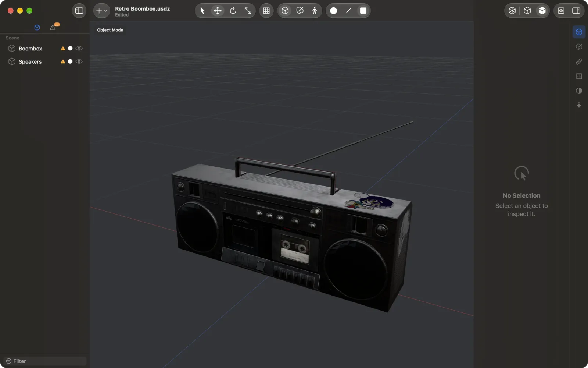Click the camera view toolbar icon
This screenshot has width=588, height=368.
point(561,11)
